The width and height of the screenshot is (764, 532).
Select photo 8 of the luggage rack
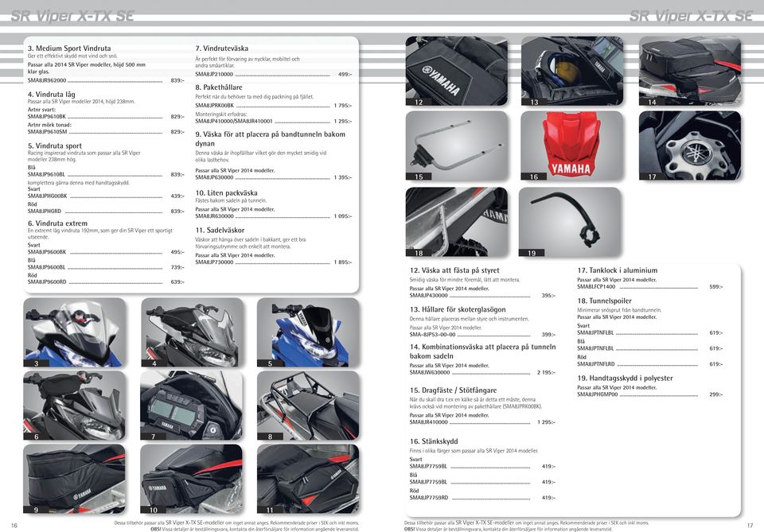(x=308, y=406)
